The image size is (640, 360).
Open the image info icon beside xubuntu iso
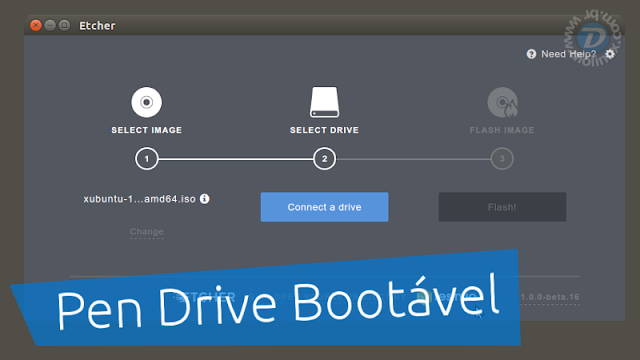point(204,199)
